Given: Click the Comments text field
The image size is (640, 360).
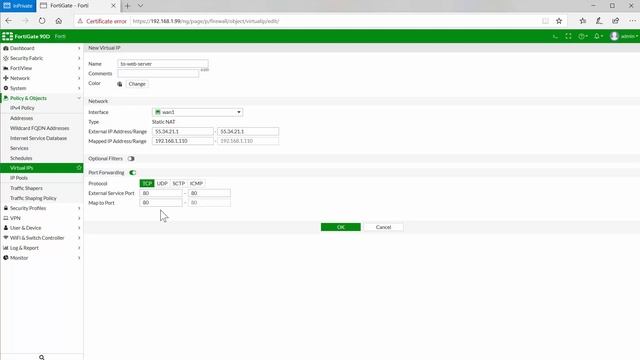Looking at the screenshot, I should coord(158,73).
